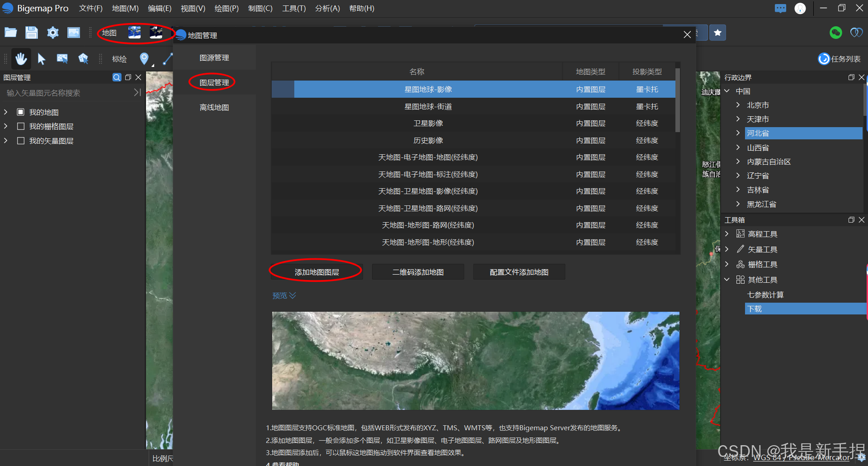
Task: Enable the 我的矢量图层 checkbox
Action: 20,141
